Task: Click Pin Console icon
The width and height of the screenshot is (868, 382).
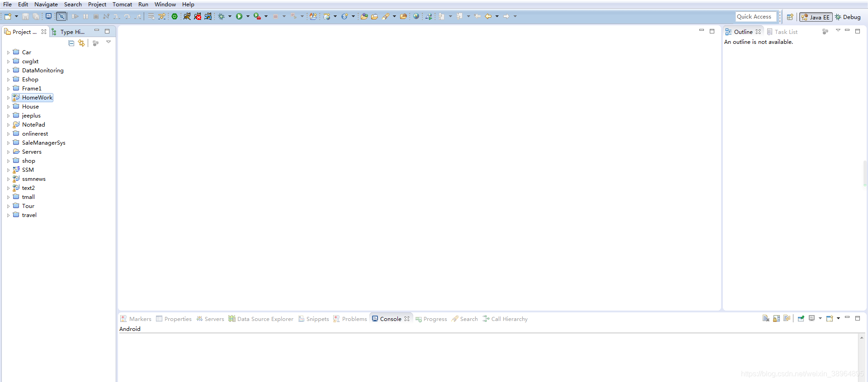Action: (801, 318)
